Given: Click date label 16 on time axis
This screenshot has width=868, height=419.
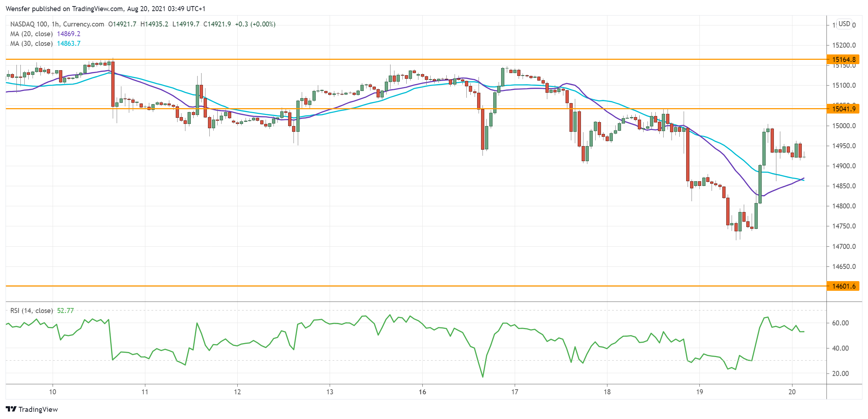Looking at the screenshot, I should pos(422,392).
